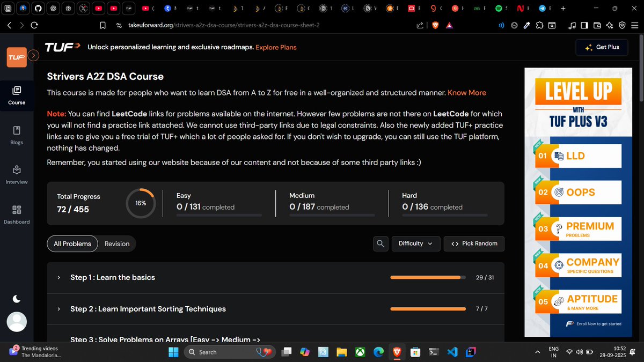
Task: Expand Step 1: Learn the basics
Action: 276,277
